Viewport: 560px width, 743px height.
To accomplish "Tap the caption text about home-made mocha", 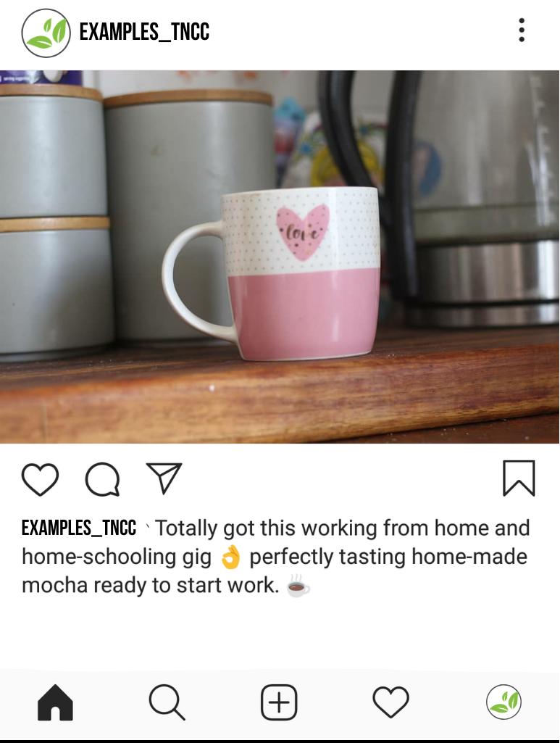I will click(275, 557).
